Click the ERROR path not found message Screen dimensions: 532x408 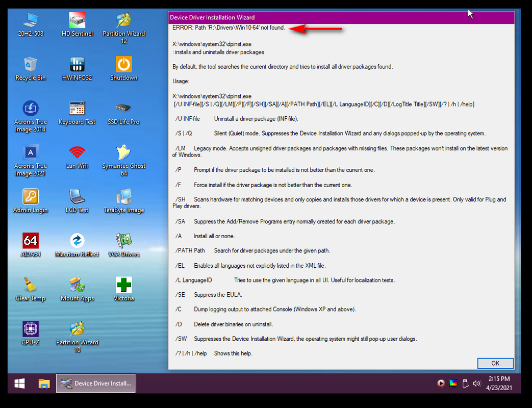coord(229,28)
